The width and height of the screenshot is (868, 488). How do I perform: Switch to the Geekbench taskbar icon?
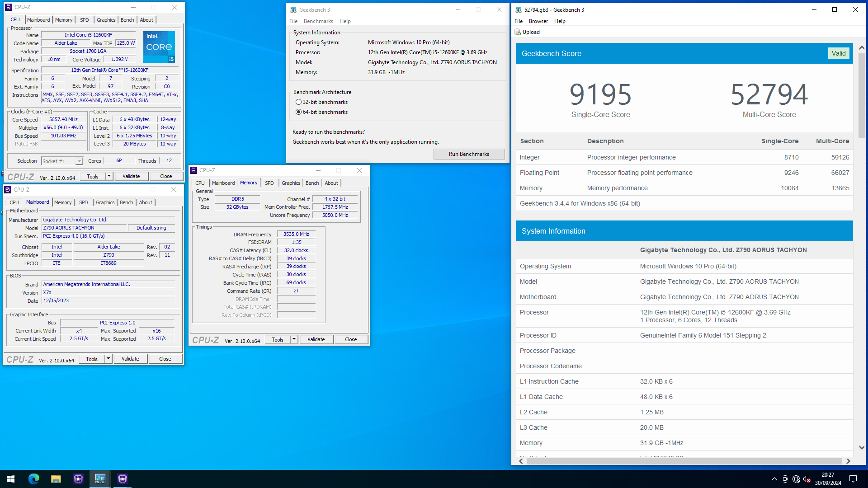tap(100, 479)
